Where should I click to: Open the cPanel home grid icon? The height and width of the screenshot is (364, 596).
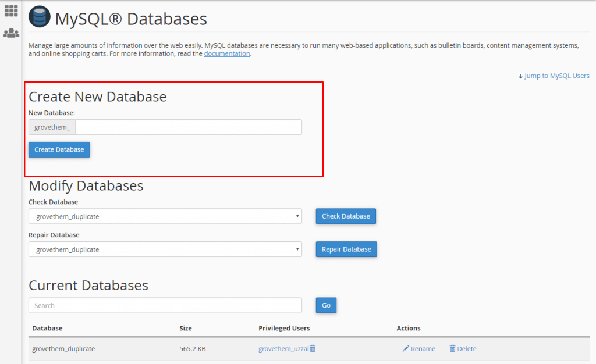11,10
